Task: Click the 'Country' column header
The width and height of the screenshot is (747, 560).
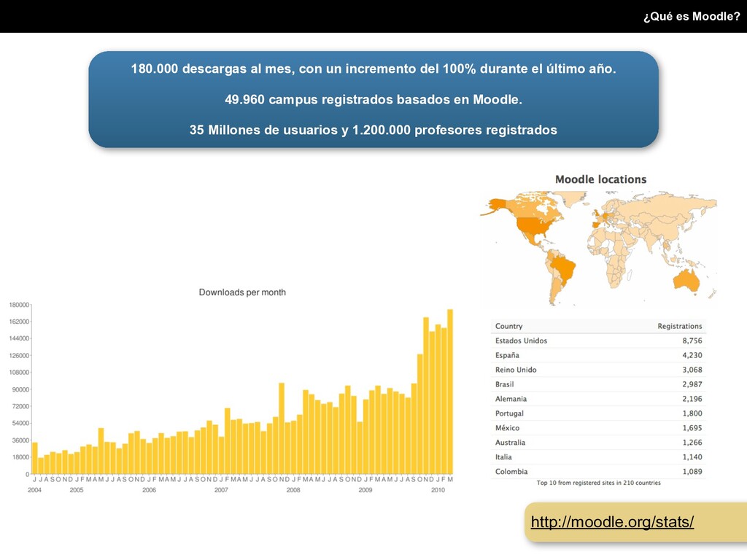Action: click(x=508, y=326)
